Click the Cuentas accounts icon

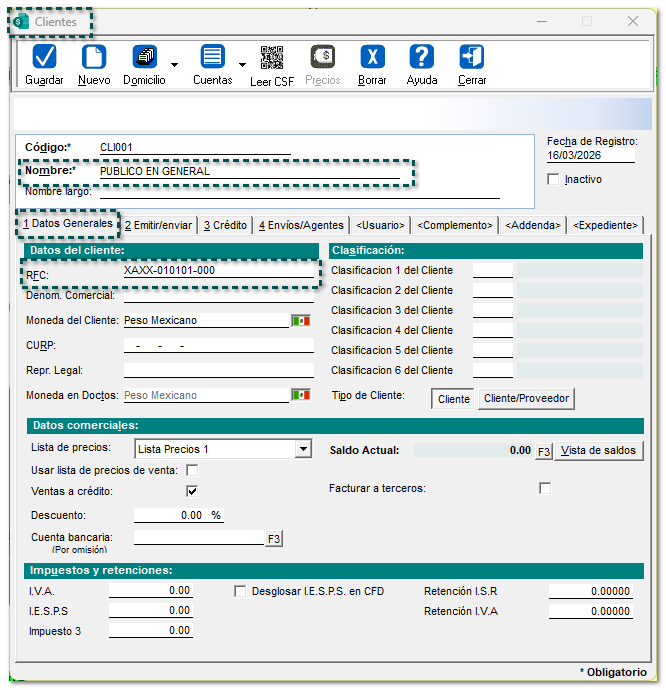pyautogui.click(x=212, y=57)
